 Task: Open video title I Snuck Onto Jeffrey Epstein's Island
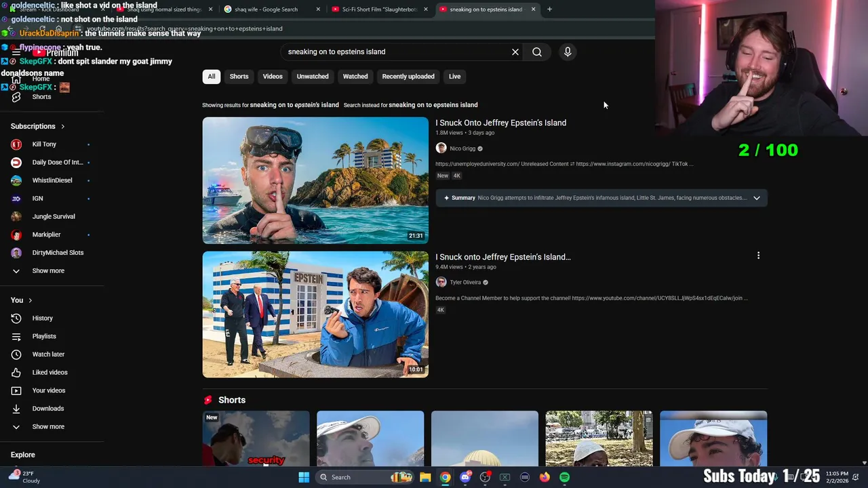(x=500, y=123)
